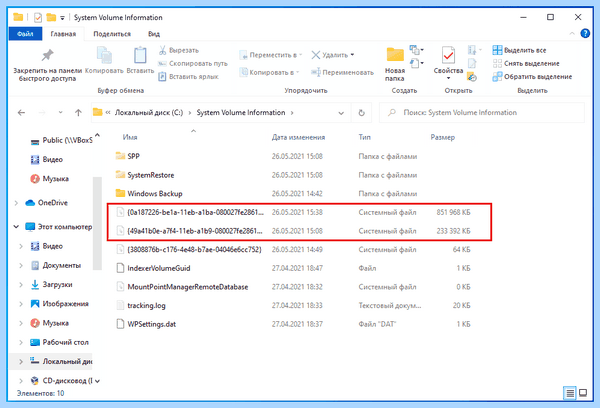This screenshot has height=408, width=600.
Task: Click the Переименовать icon
Action: coord(316,72)
